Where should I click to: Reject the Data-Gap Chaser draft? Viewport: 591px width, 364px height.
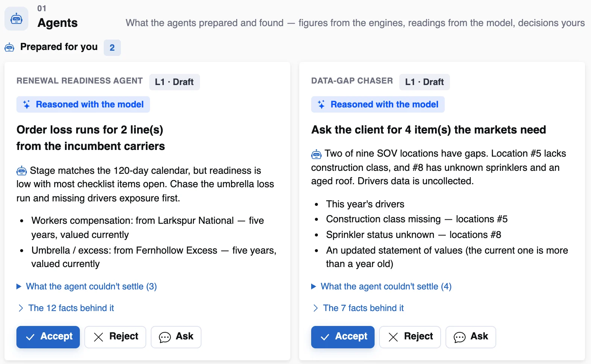pos(410,337)
